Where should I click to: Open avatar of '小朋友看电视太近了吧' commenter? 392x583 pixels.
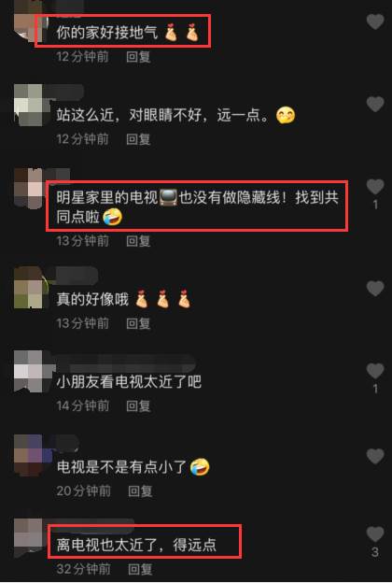click(x=29, y=371)
